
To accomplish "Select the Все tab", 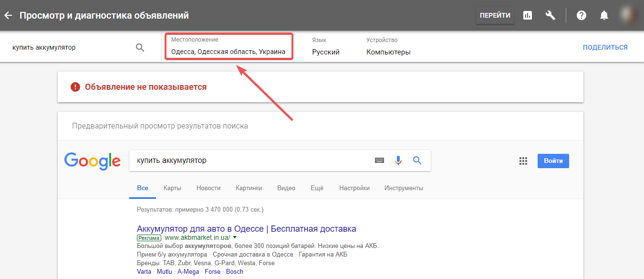I will tap(143, 188).
